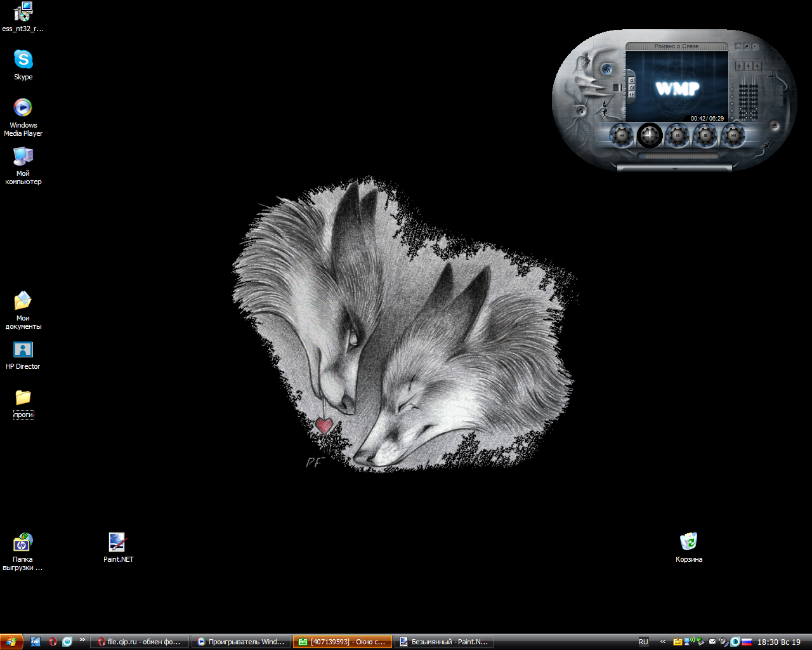Expand the drawer arrow below the player
Screen dimensions: 812x650
674,169
